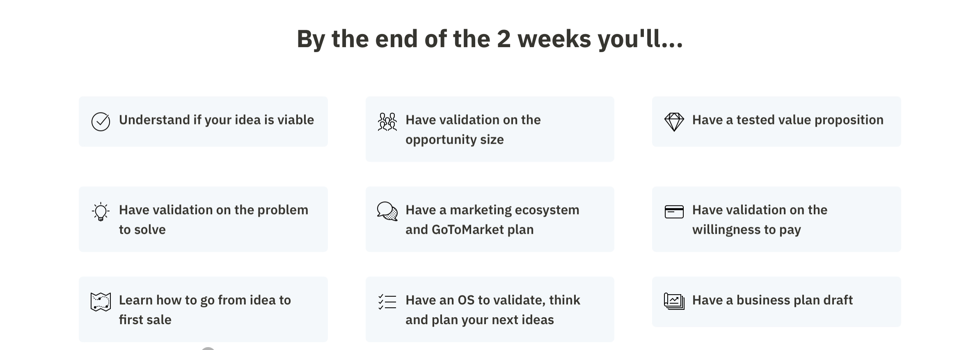Screen dimensions: 980x350
Task: Click the business chart documents icon
Action: click(674, 302)
